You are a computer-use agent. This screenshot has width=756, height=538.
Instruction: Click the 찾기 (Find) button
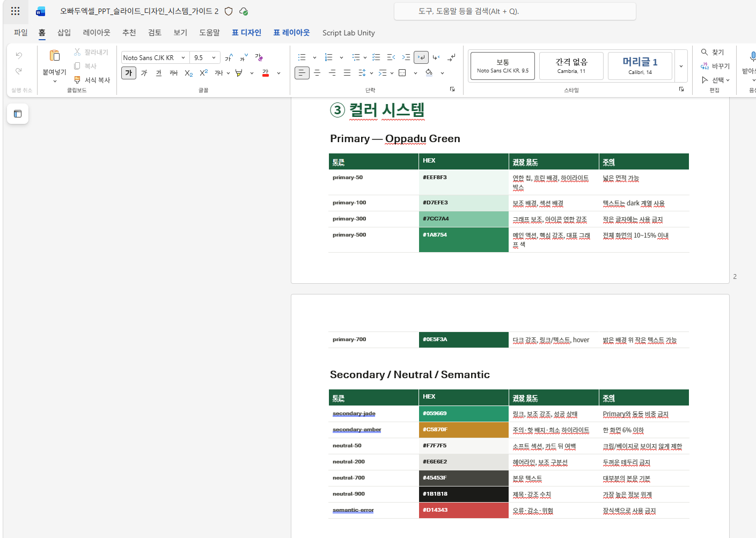pos(713,52)
